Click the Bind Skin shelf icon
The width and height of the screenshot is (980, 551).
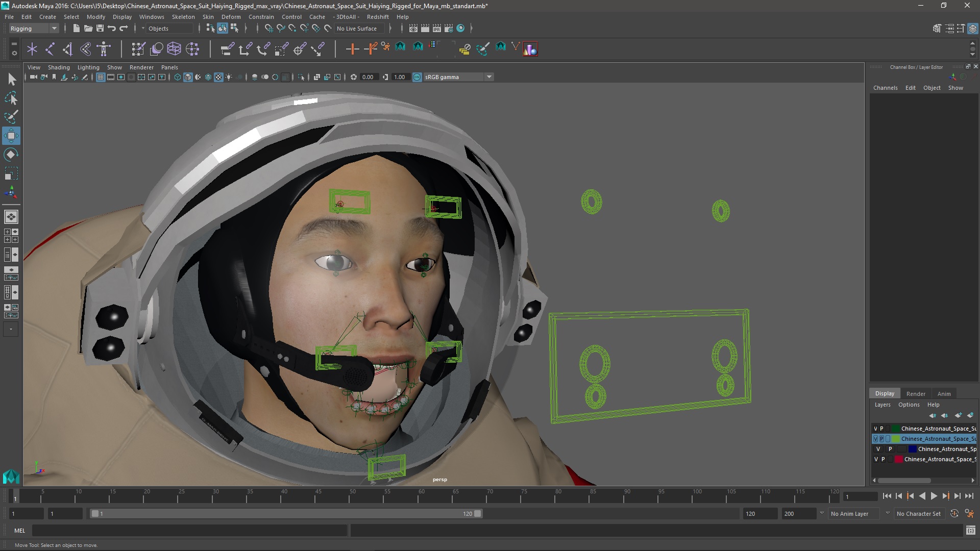(x=86, y=49)
